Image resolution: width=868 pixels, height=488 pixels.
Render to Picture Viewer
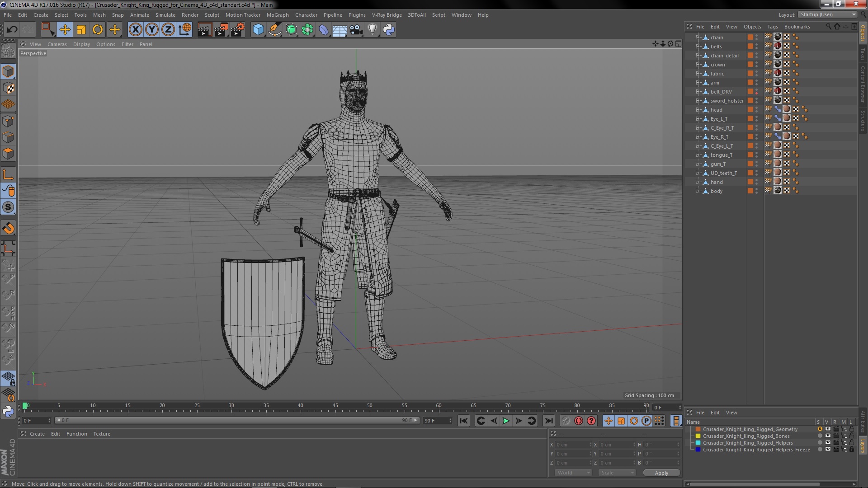(221, 30)
